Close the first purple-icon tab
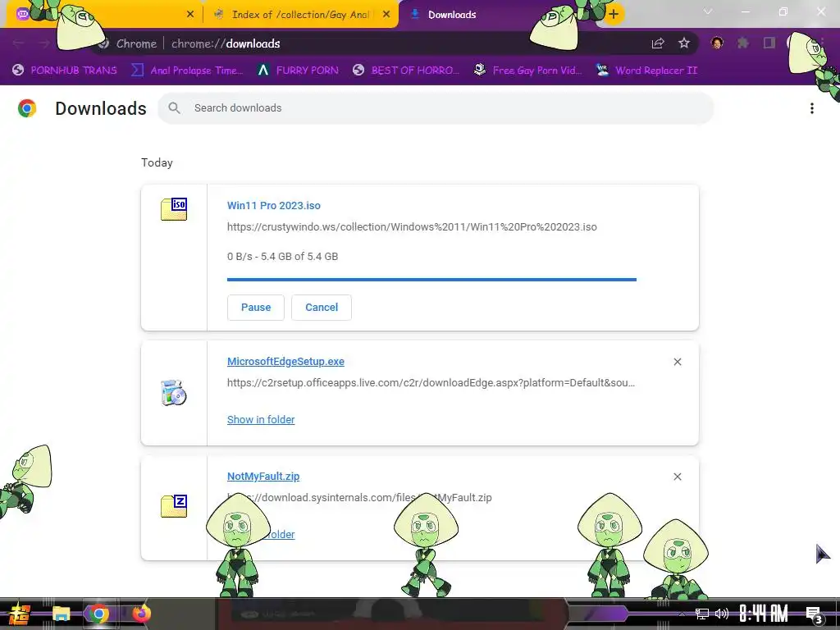The image size is (840, 630). 190,15
